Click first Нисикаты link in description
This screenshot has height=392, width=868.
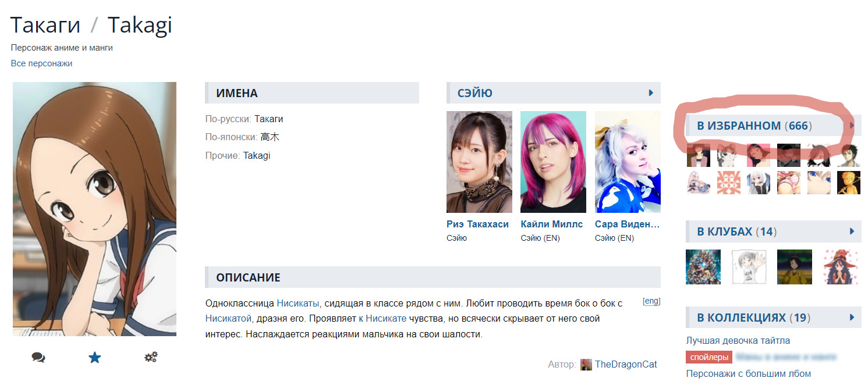(x=298, y=304)
